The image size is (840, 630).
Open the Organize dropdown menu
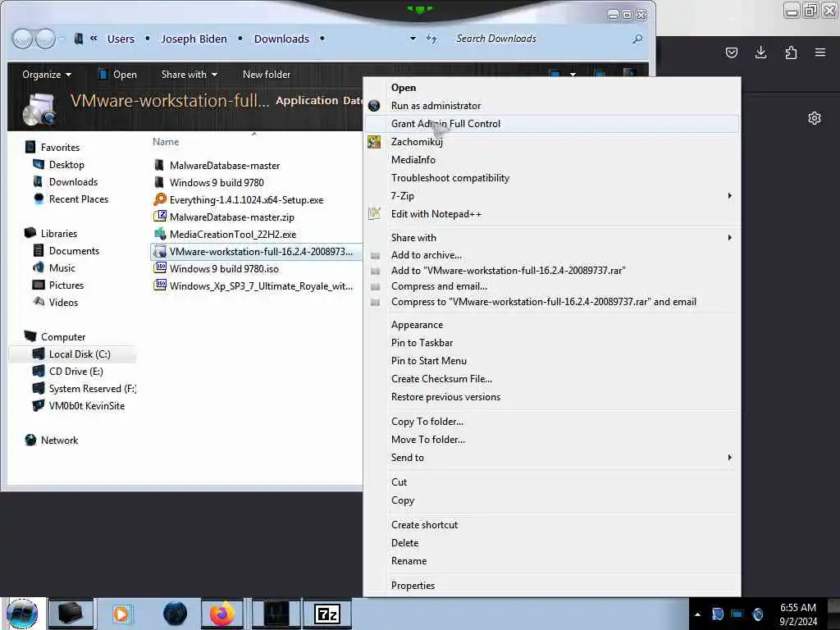coord(47,75)
